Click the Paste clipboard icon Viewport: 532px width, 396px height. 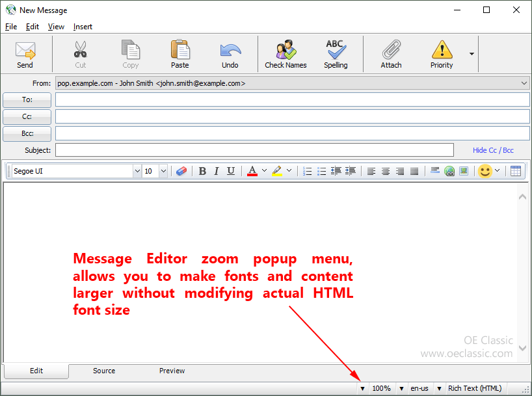click(180, 49)
